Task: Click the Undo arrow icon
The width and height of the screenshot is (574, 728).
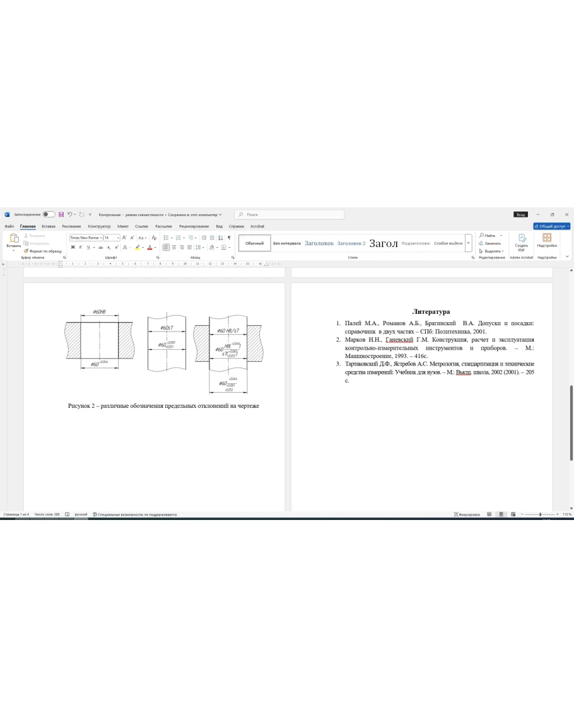Action: tap(69, 215)
